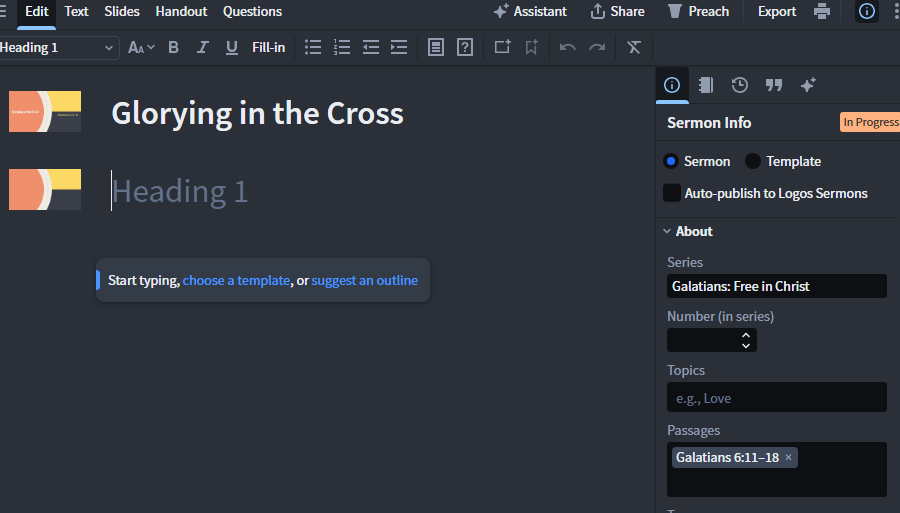Image resolution: width=900 pixels, height=513 pixels.
Task: Insert a bulleted list
Action: pos(313,48)
